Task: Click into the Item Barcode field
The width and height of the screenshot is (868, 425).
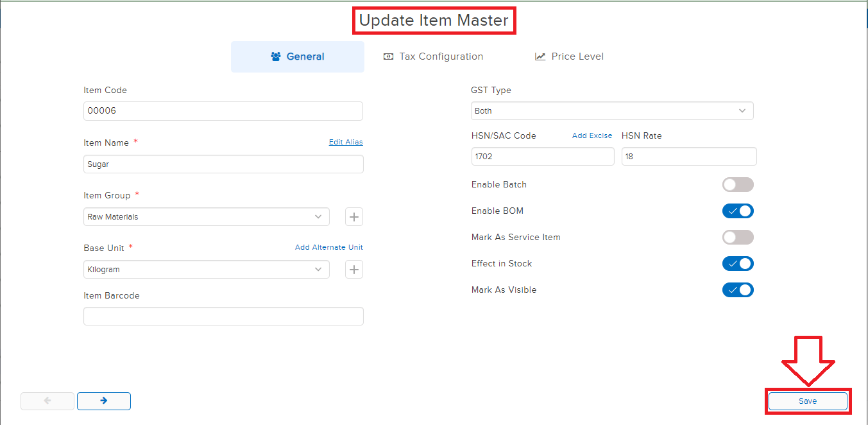Action: (x=223, y=317)
